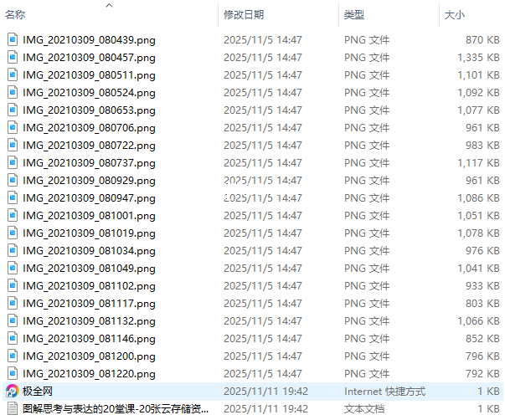Screen dimensions: 505x420
Task: Click the sort direction arrow above 名称
Action: [x=110, y=5]
